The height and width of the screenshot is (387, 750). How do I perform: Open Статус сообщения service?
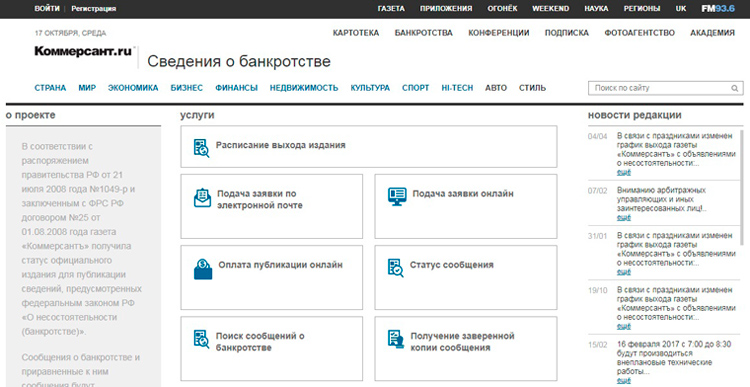[x=466, y=277]
